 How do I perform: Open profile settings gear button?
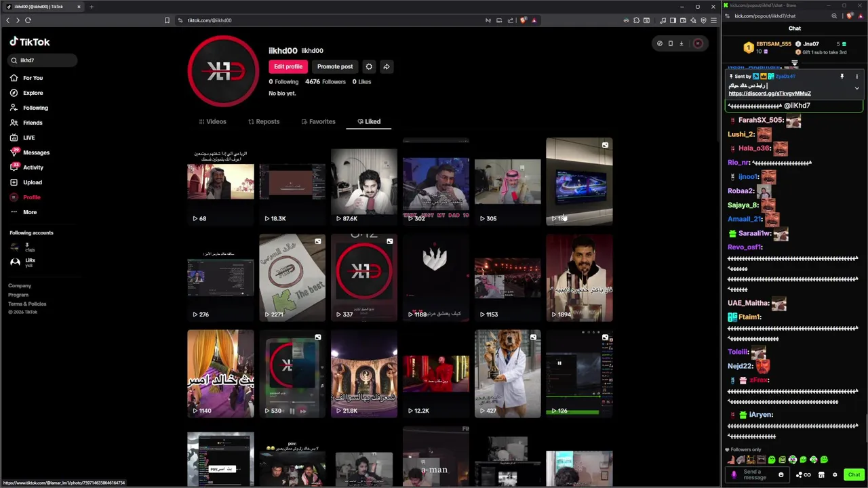coord(369,66)
